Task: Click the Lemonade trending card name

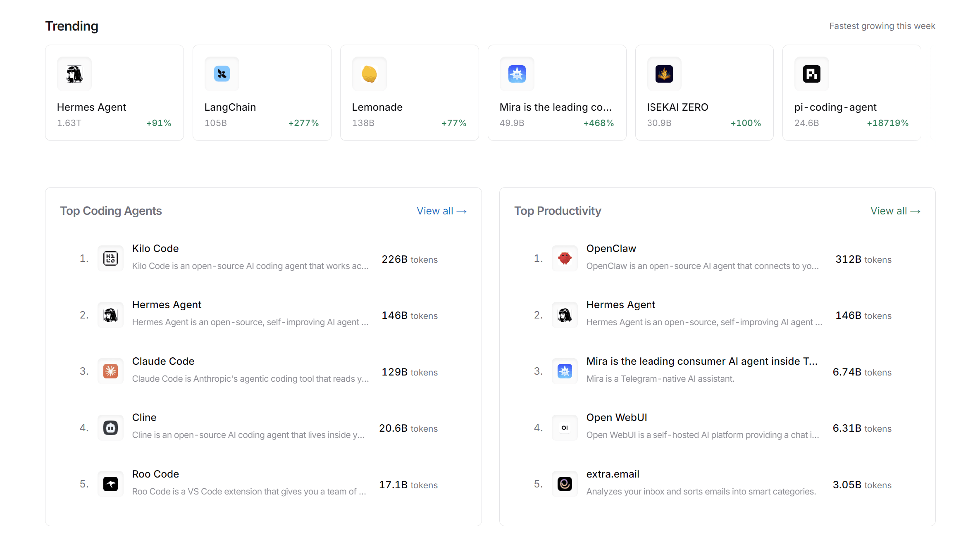Action: pyautogui.click(x=377, y=107)
